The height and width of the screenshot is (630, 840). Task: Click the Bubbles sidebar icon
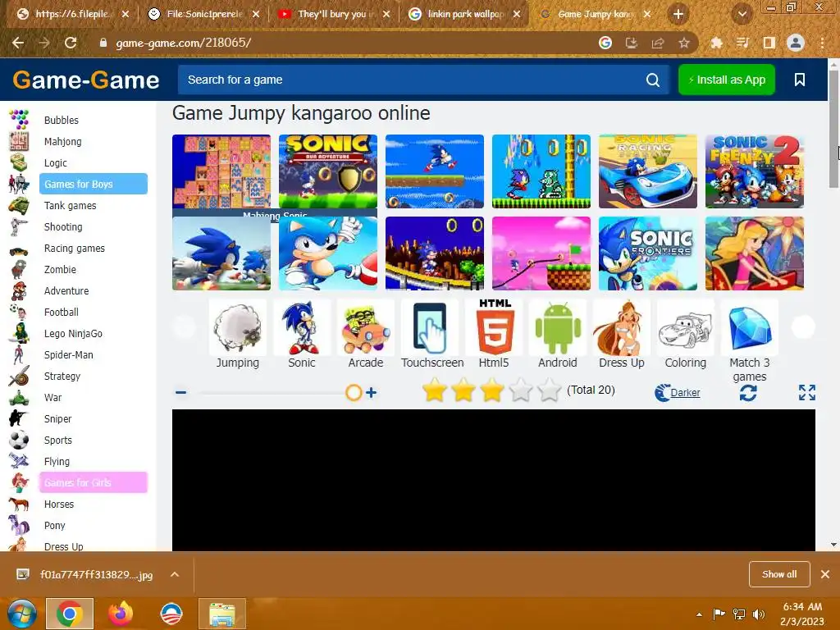pos(20,120)
